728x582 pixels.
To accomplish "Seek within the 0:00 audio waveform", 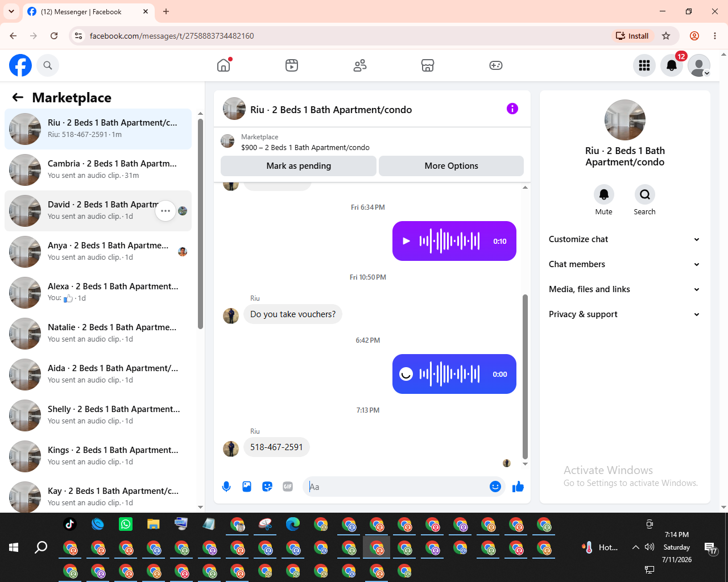I will [x=450, y=374].
